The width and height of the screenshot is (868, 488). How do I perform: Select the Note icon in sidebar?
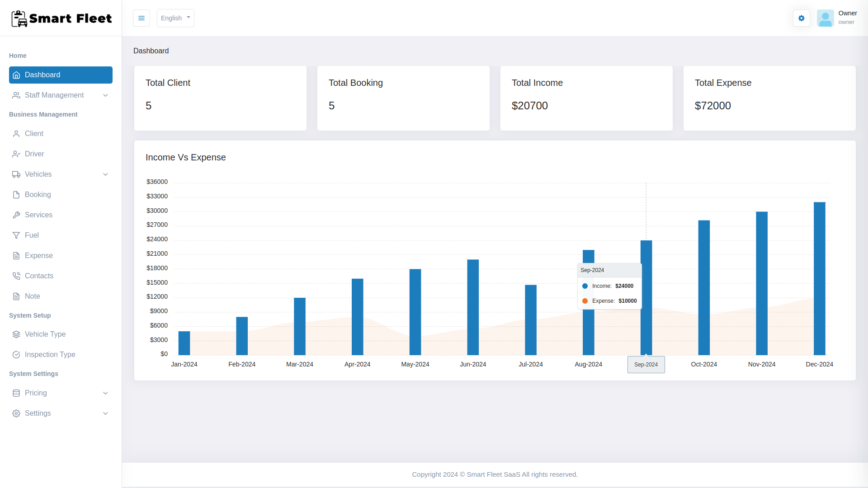(16, 296)
